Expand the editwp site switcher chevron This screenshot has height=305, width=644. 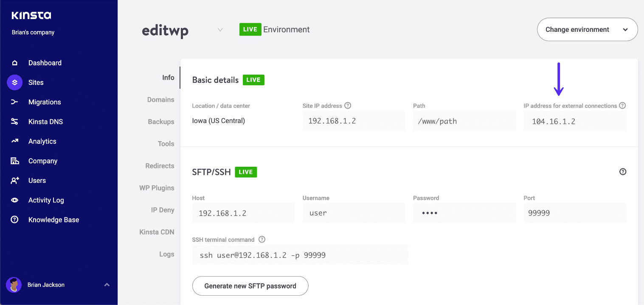tap(220, 30)
